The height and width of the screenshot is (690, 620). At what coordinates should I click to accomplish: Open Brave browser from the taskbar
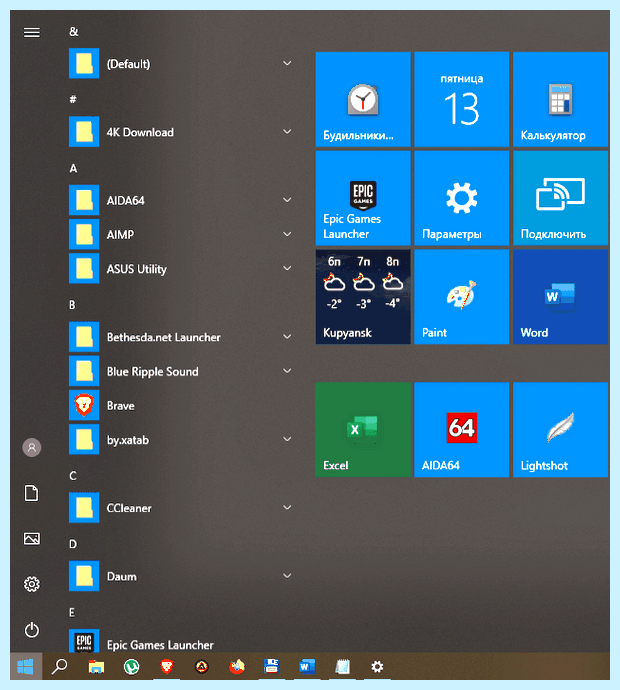tap(166, 667)
